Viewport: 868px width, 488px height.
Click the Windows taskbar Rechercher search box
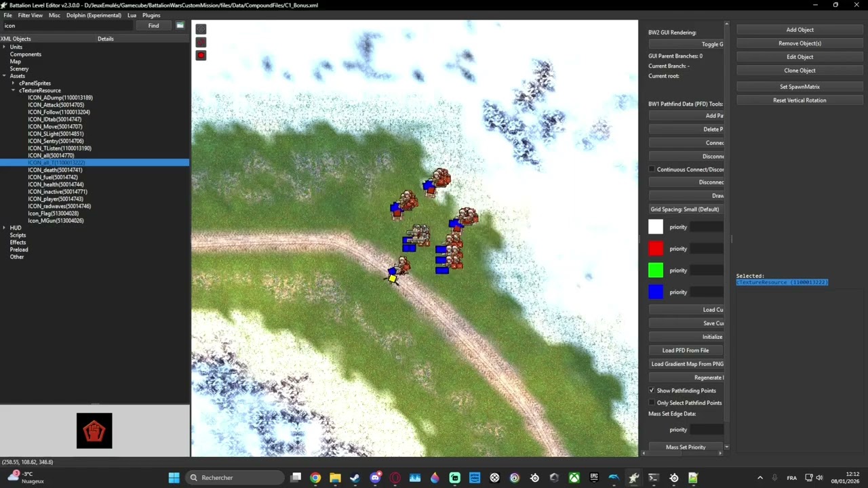(x=235, y=478)
